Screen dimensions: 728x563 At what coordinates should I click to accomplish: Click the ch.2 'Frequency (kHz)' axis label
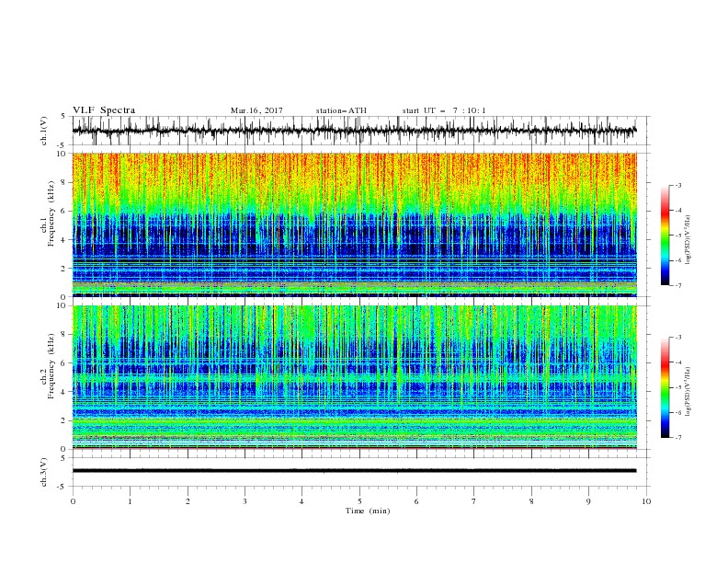coord(51,366)
